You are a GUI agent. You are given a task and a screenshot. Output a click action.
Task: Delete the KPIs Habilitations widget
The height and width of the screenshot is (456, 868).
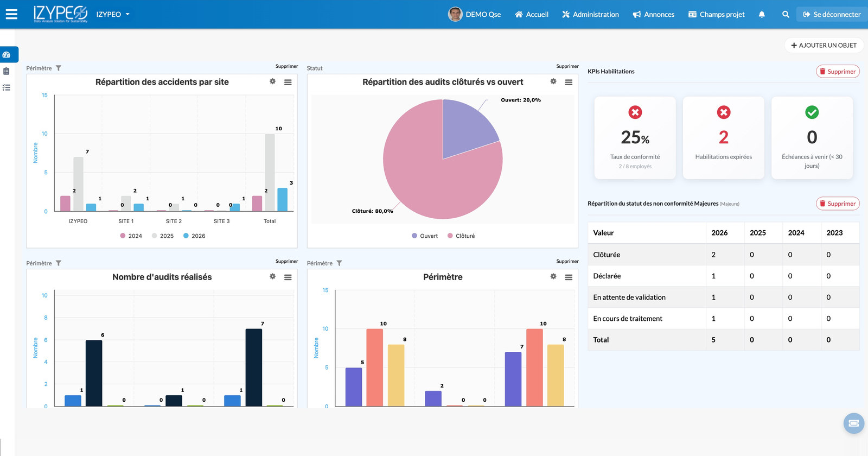[838, 71]
